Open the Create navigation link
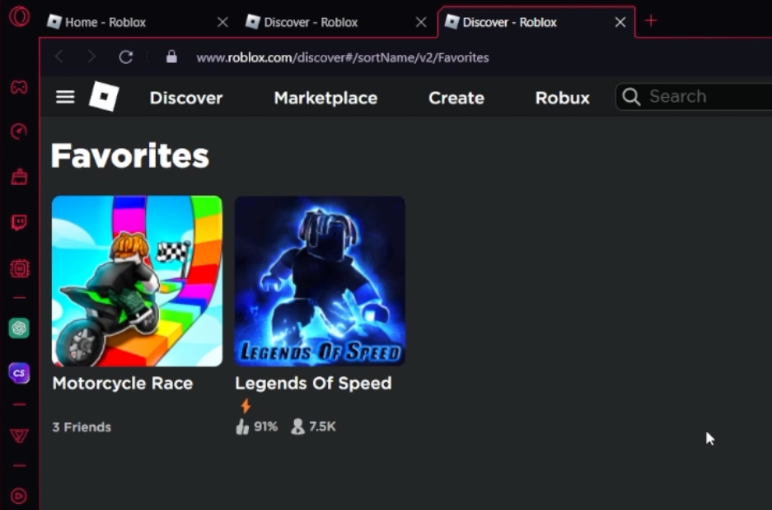This screenshot has height=510, width=772. [456, 97]
